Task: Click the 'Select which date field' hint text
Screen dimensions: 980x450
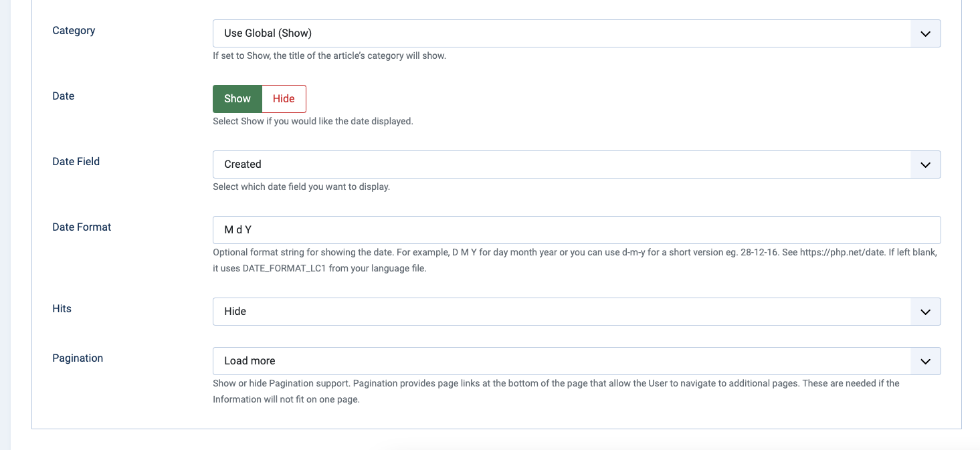Action: pyautogui.click(x=301, y=187)
